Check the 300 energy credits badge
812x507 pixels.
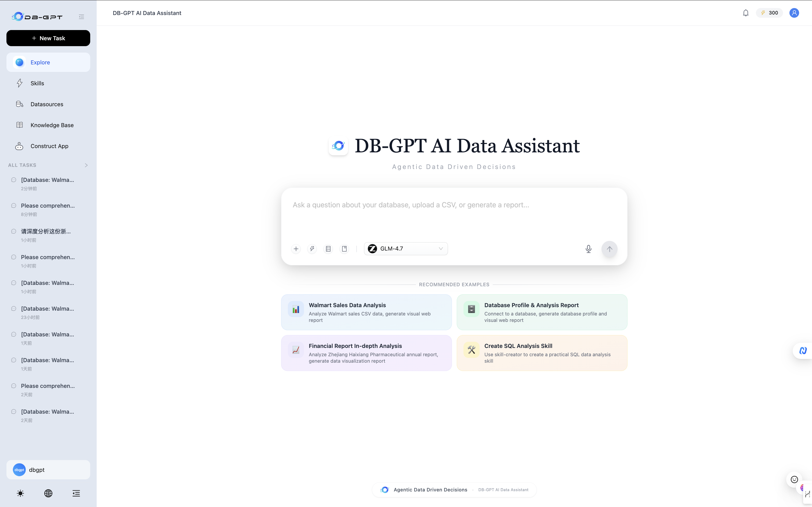click(x=769, y=13)
